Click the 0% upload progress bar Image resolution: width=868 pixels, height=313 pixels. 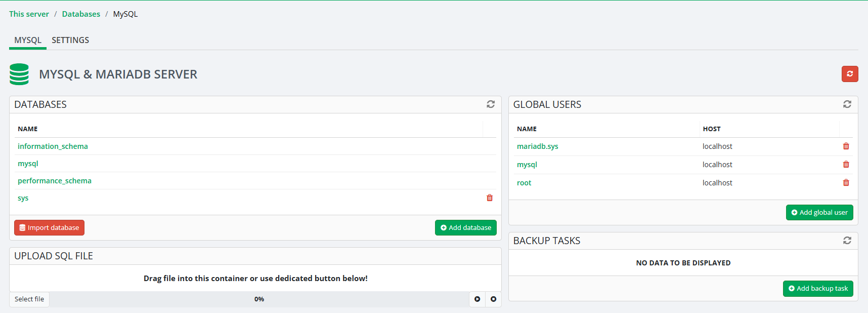pyautogui.click(x=259, y=299)
